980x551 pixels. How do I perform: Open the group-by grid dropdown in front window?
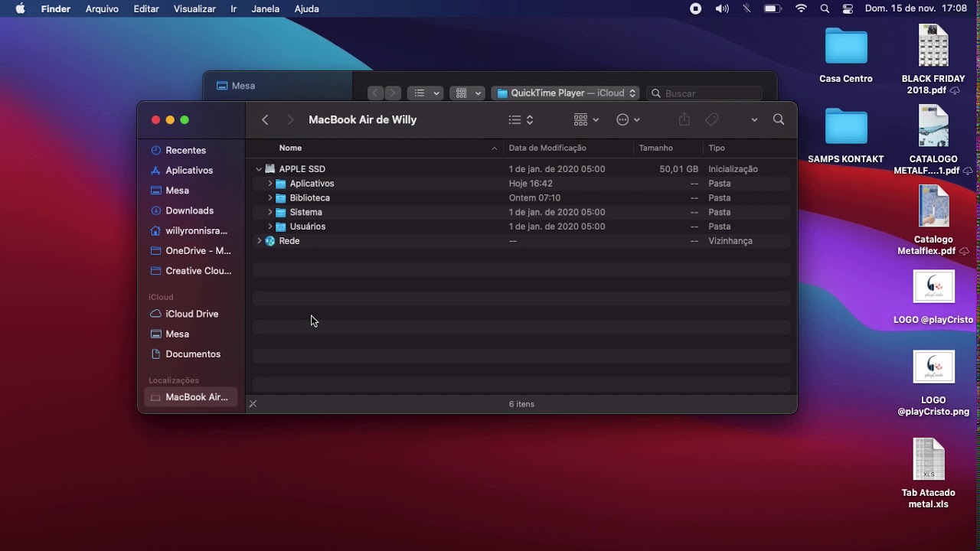(x=586, y=120)
